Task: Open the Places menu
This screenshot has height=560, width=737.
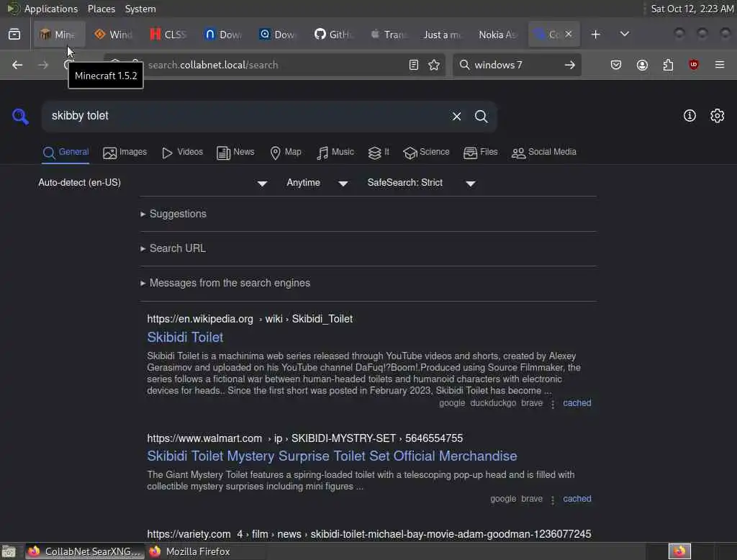Action: (101, 9)
